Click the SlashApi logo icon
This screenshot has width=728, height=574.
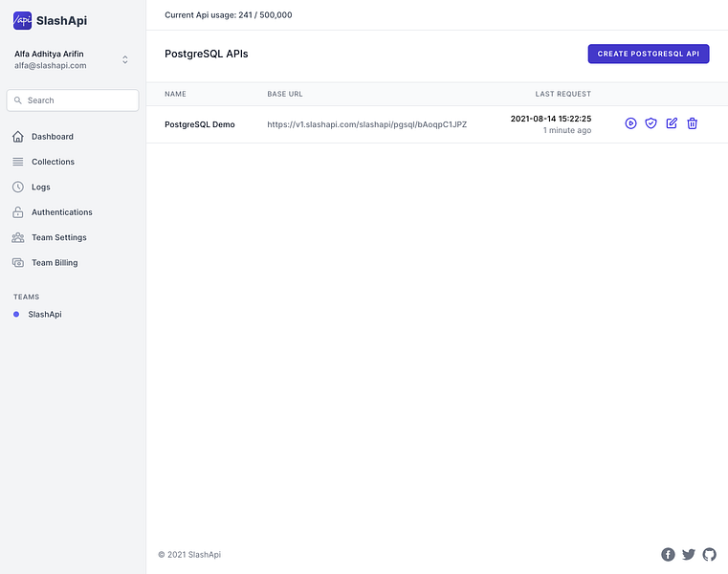22,20
